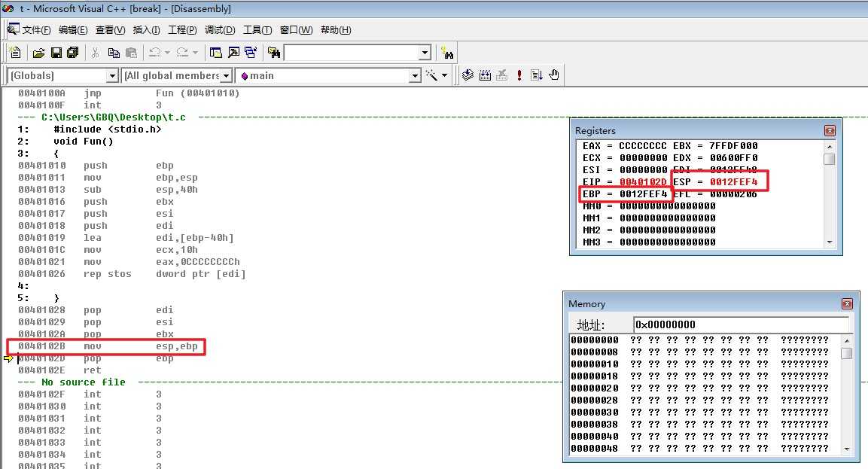
Task: Open the Undo history dropdown arrow
Action: [x=167, y=53]
